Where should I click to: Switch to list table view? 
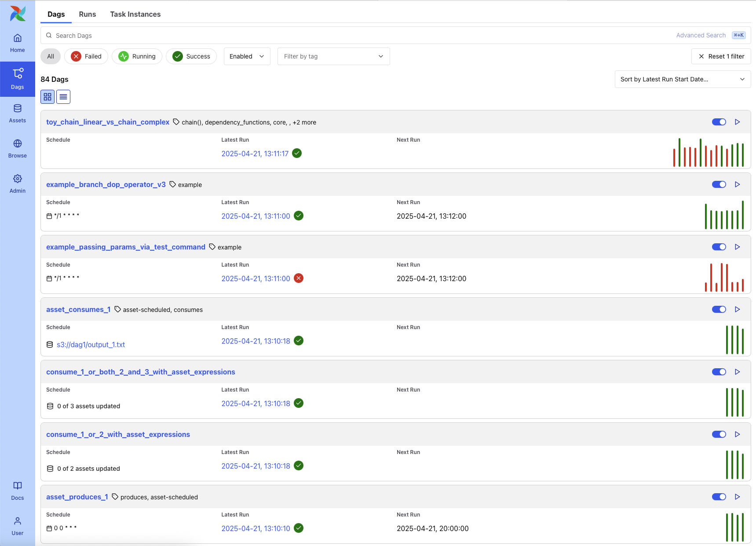tap(63, 97)
